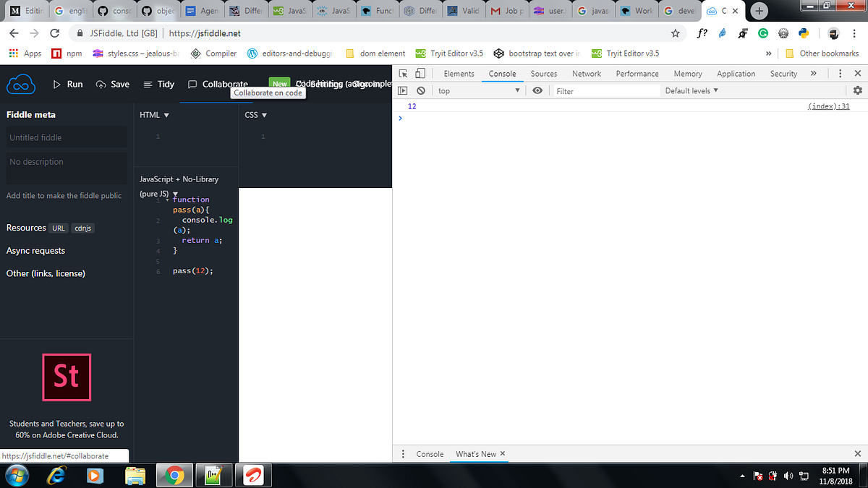Open the Chrome profile avatar
Screen dimensions: 868x488
click(x=833, y=33)
